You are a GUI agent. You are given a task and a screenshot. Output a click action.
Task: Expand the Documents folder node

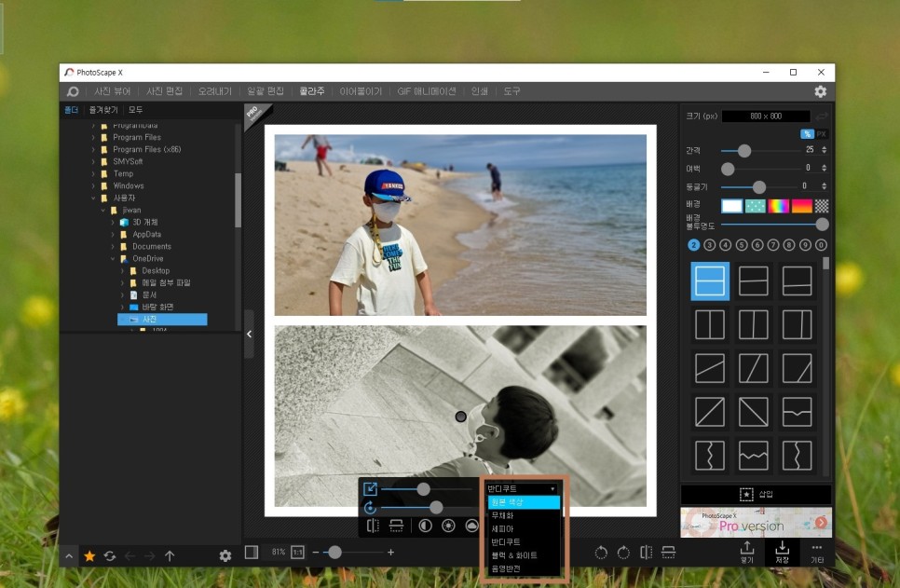point(113,246)
